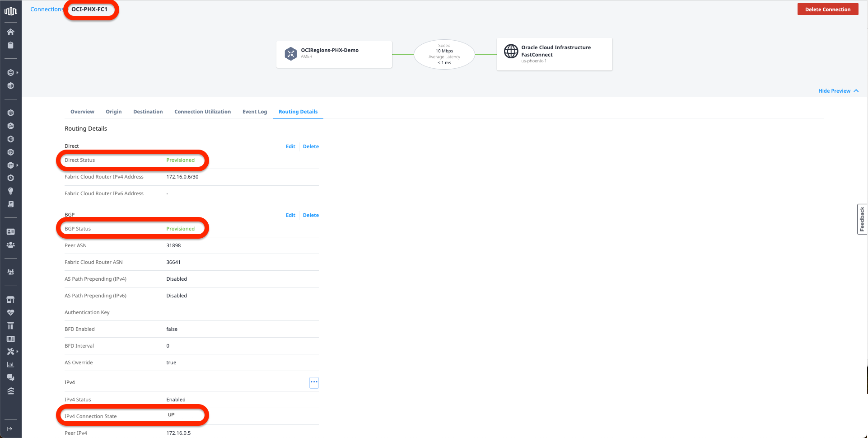
Task: Open the IPv4 three-dot options menu
Action: coord(314,382)
